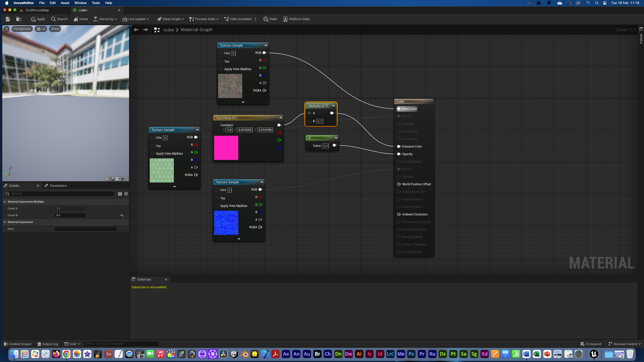Open Content Drawer

click(x=18, y=344)
